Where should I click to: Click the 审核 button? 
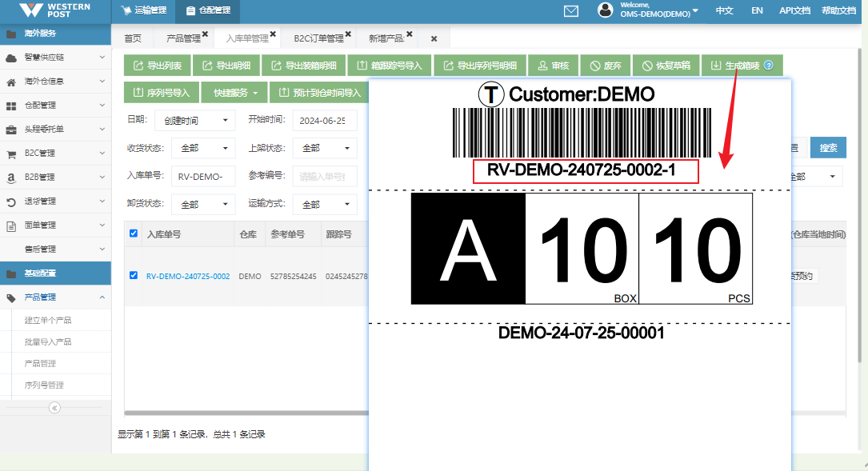[553, 66]
